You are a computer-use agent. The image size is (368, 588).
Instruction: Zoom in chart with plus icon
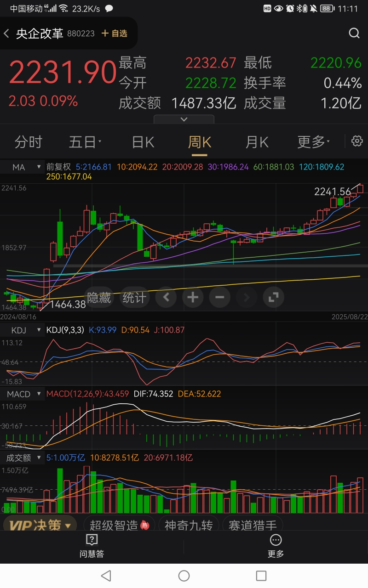click(193, 298)
